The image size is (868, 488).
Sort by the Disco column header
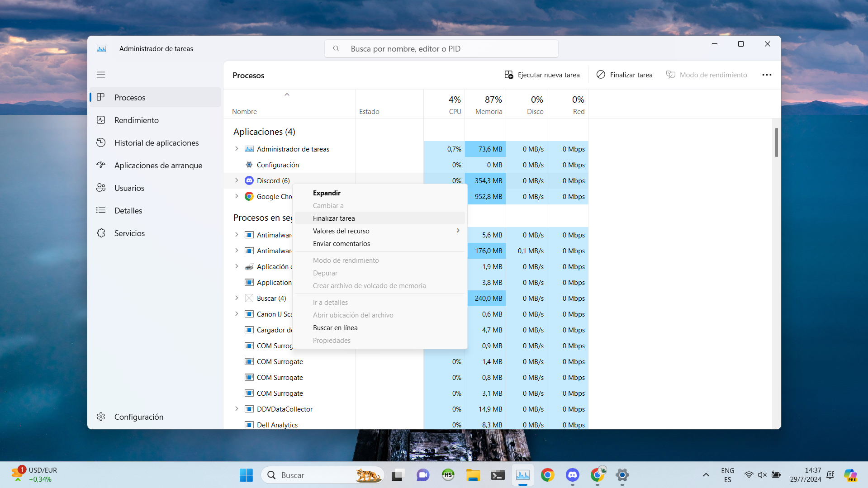(x=526, y=104)
